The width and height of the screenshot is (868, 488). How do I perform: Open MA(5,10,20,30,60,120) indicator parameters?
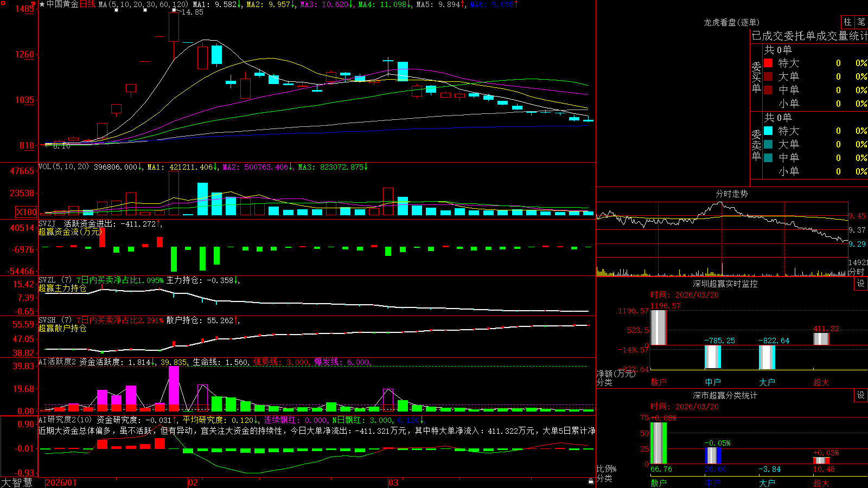tap(143, 4)
